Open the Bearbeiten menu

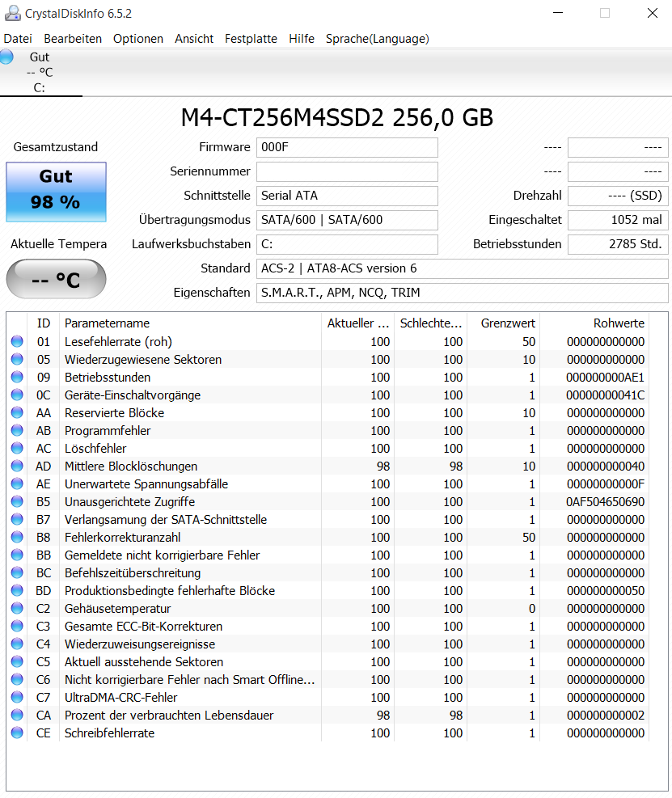point(73,39)
